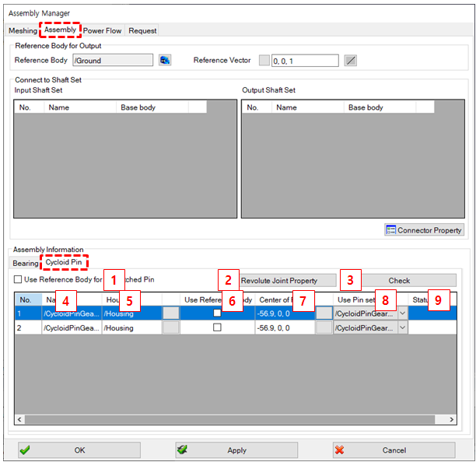Switch to the Bearing sub-tab
The width and height of the screenshot is (476, 462).
[25, 263]
